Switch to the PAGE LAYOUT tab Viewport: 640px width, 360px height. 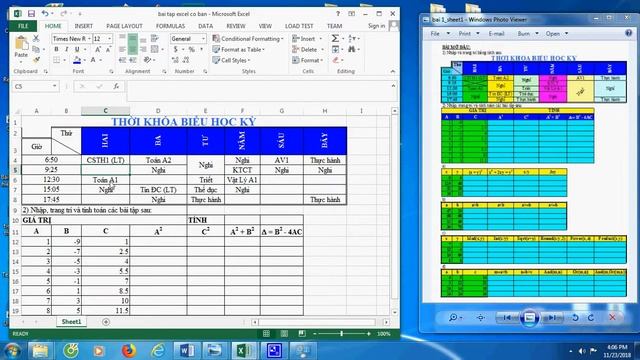point(124,26)
